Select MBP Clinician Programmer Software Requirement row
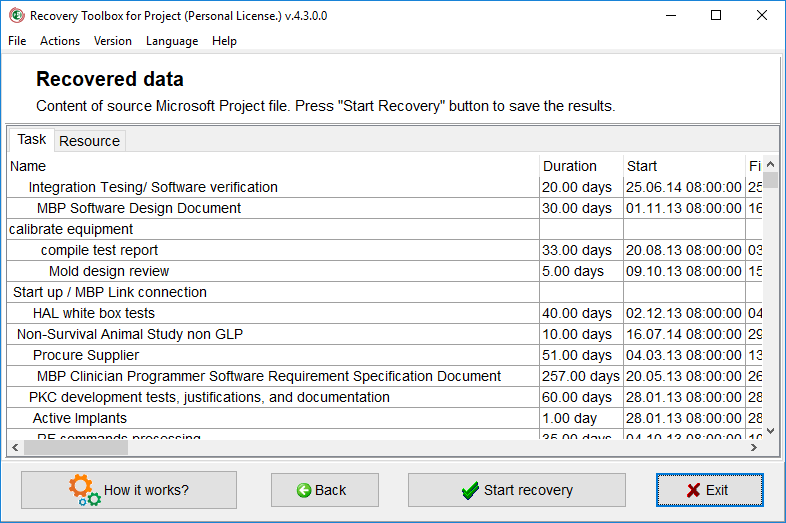 coord(384,377)
